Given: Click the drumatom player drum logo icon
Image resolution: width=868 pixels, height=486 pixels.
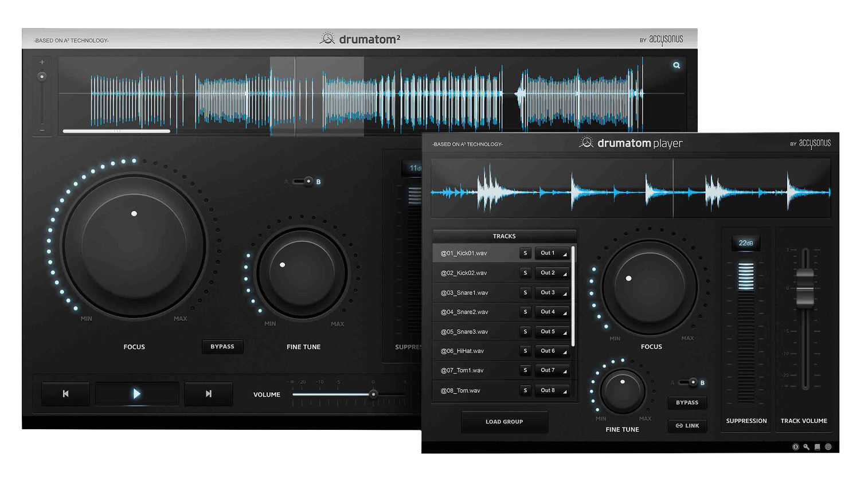Looking at the screenshot, I should coord(586,142).
